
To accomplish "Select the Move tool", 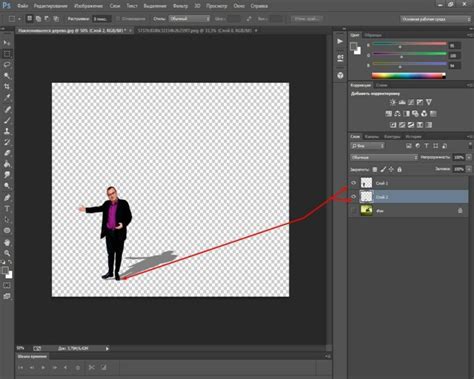I will pos(7,43).
